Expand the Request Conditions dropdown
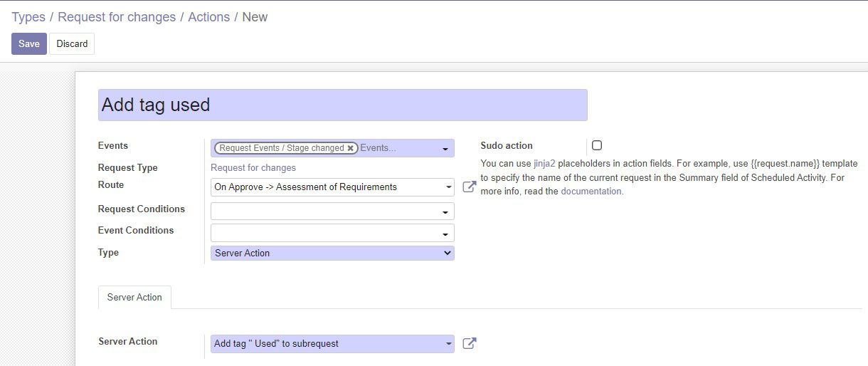This screenshot has height=366, width=868. 332,211
